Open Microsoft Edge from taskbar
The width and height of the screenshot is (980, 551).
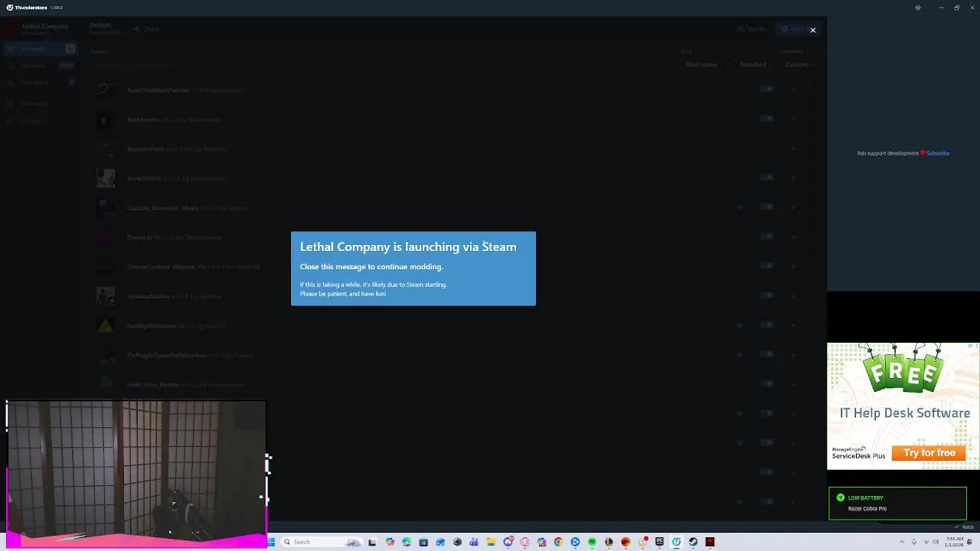pos(407,542)
